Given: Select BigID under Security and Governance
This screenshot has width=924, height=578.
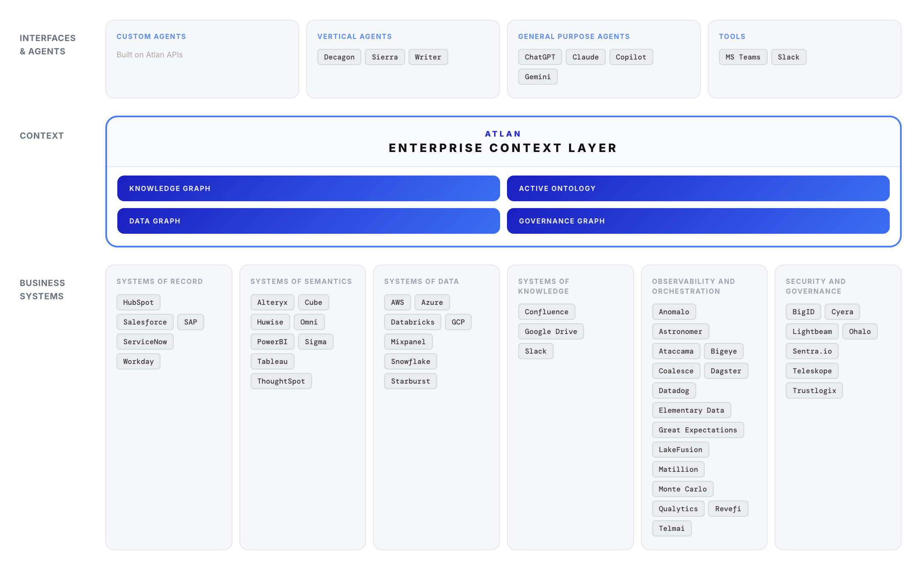Looking at the screenshot, I should click(x=803, y=311).
